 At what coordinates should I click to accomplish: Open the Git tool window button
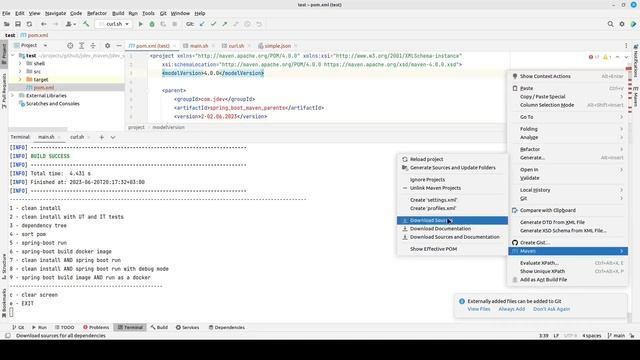pyautogui.click(x=18, y=327)
